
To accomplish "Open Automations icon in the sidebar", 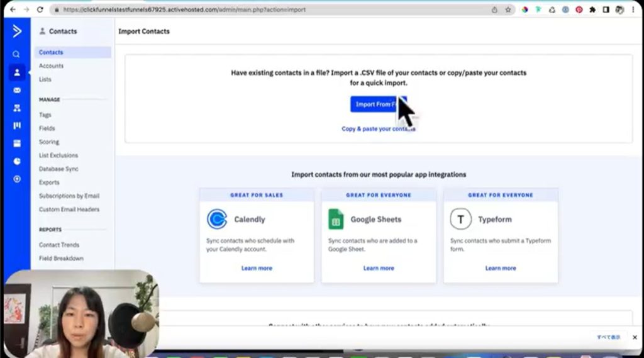I will 17,108.
